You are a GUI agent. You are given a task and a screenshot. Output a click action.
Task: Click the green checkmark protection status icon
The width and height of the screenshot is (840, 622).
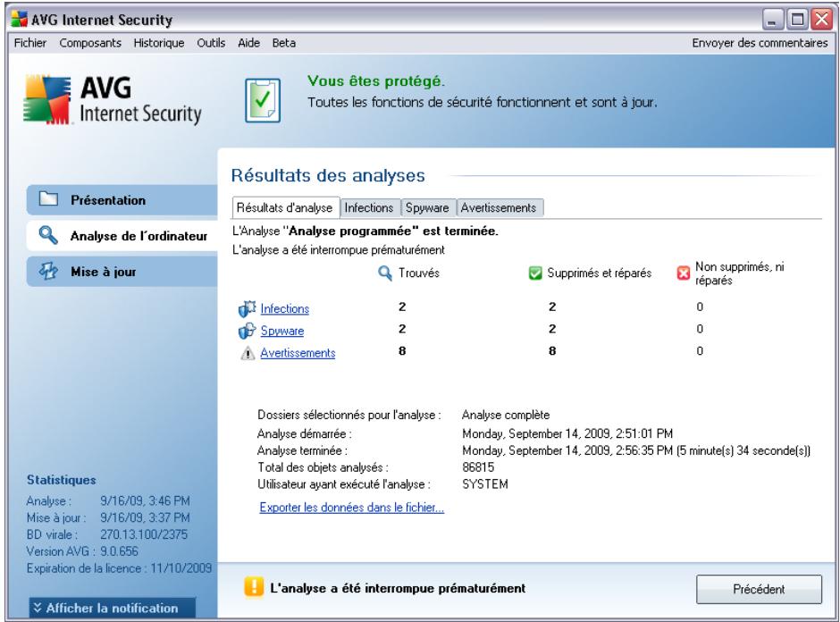pos(263,100)
